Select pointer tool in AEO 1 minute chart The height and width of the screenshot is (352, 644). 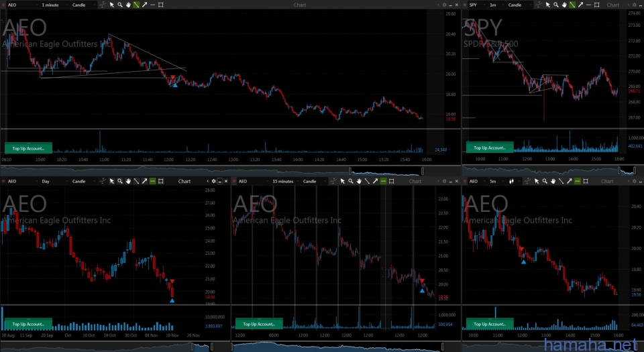pyautogui.click(x=112, y=5)
